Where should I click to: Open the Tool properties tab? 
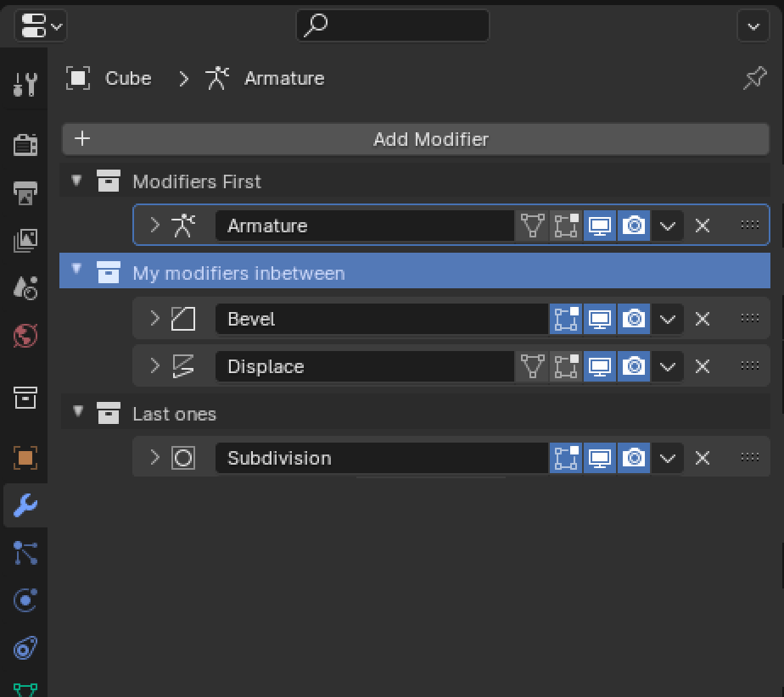point(25,84)
